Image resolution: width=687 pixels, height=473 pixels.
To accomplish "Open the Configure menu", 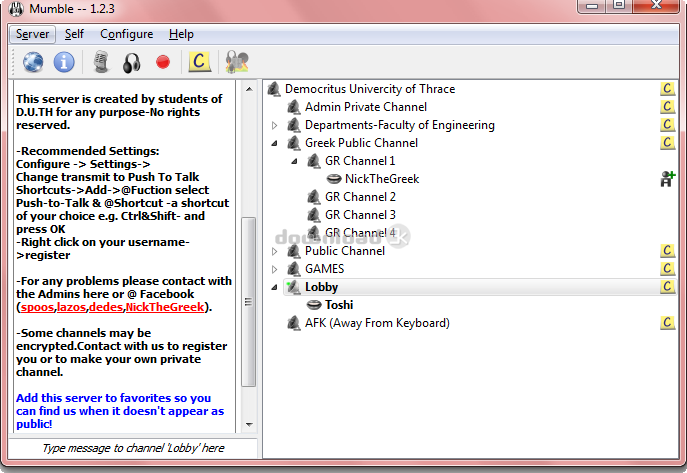I will point(127,34).
